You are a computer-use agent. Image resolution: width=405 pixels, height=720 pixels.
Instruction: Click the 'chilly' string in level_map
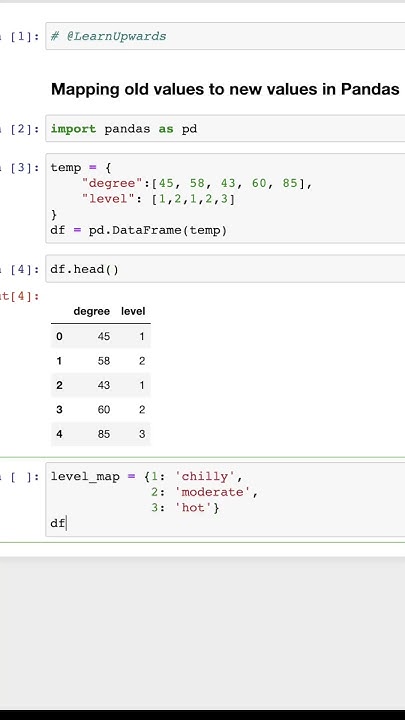click(x=205, y=477)
